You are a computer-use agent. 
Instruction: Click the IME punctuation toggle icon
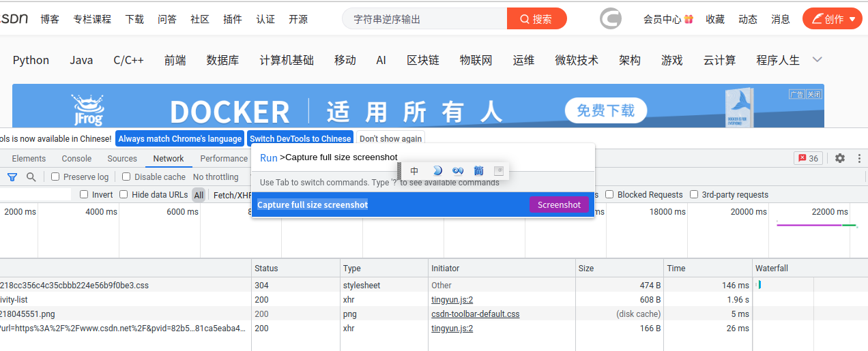[x=458, y=170]
